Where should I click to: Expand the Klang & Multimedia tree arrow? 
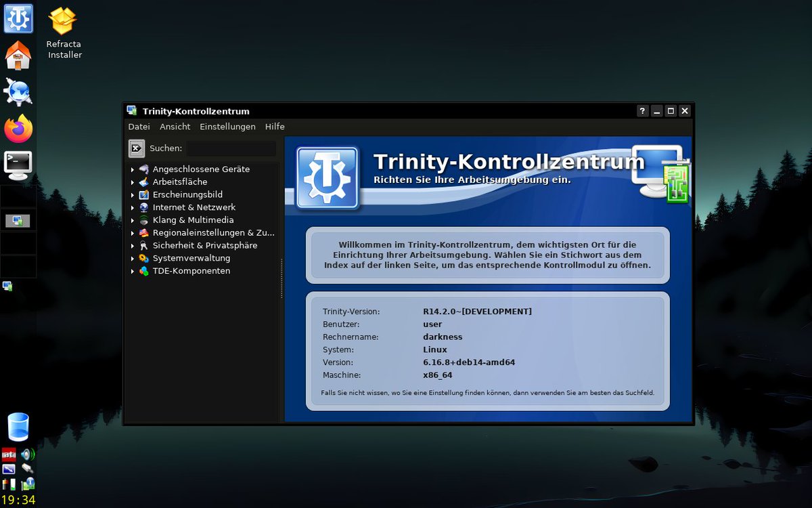(x=133, y=220)
